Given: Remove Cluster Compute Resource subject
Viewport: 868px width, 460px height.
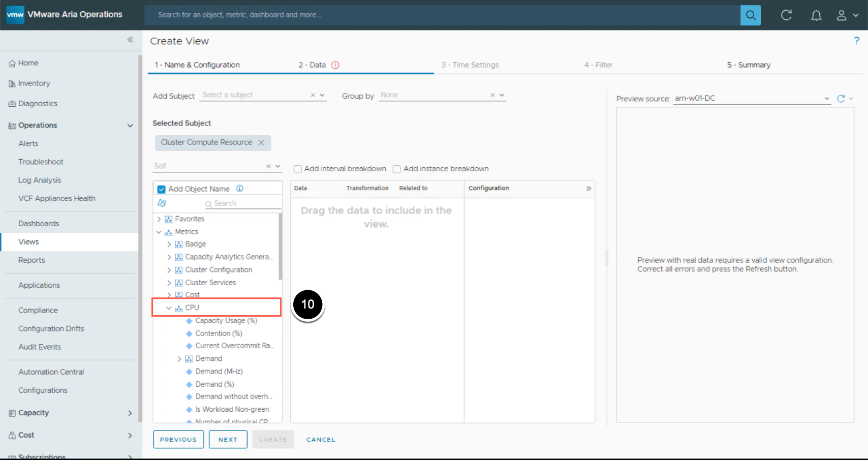Looking at the screenshot, I should pyautogui.click(x=261, y=143).
